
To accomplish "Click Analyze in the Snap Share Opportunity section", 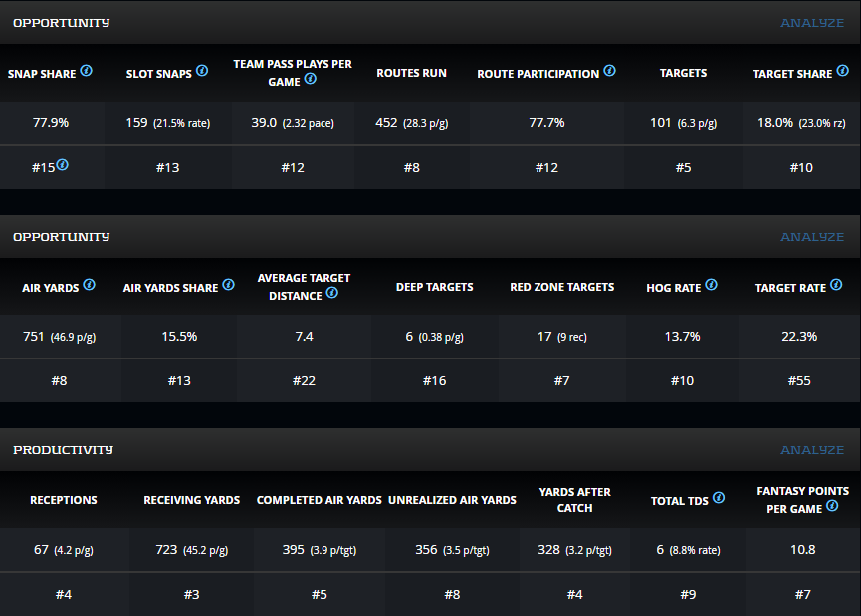I will pos(812,22).
